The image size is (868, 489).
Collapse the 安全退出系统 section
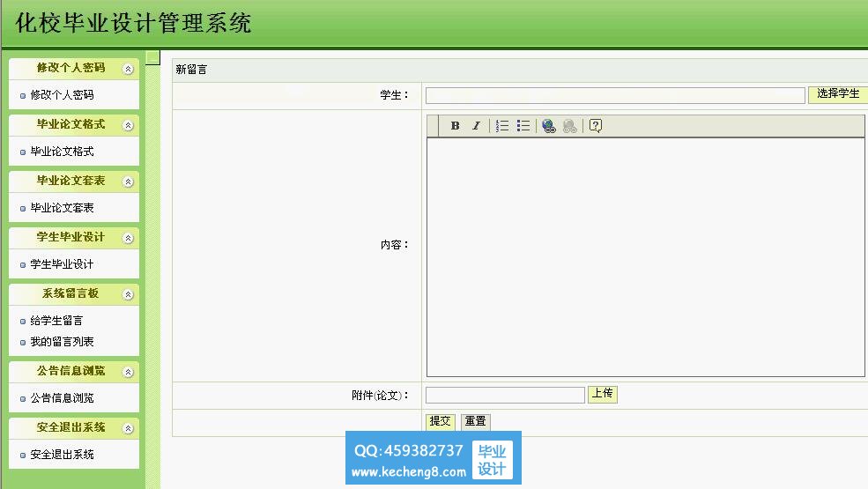click(128, 428)
